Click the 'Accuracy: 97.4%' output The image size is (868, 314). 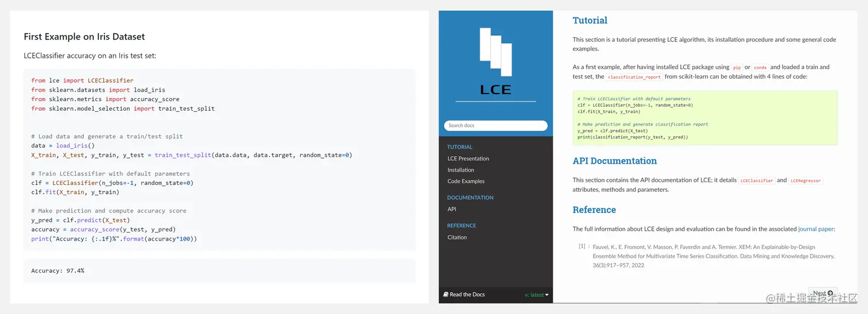tap(57, 270)
